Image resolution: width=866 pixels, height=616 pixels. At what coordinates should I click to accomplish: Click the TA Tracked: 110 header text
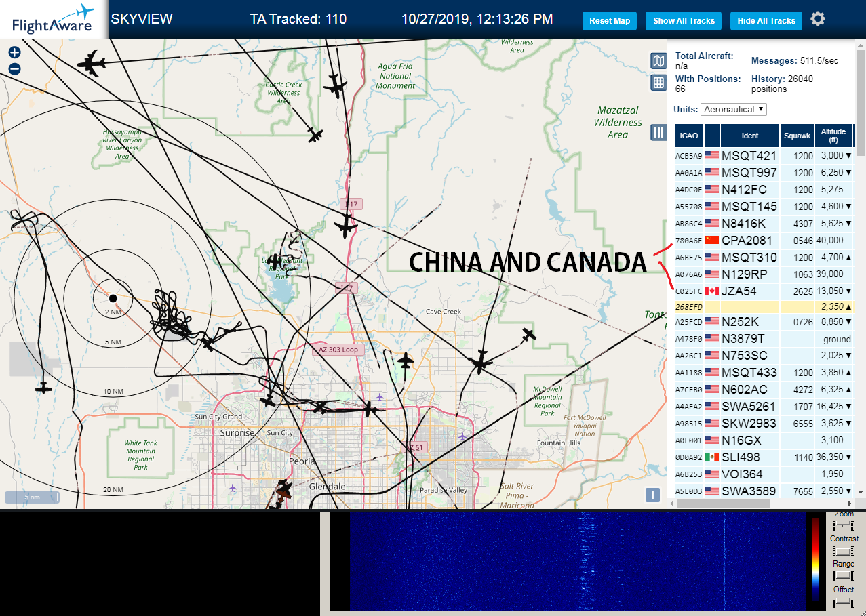click(298, 19)
